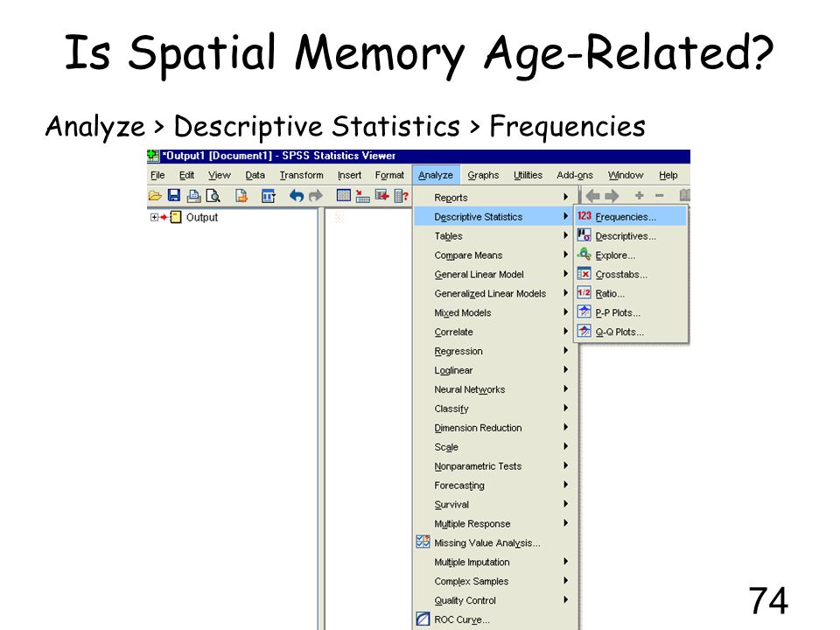The width and height of the screenshot is (840, 630).
Task: Click the ROC Curve icon
Action: click(423, 619)
